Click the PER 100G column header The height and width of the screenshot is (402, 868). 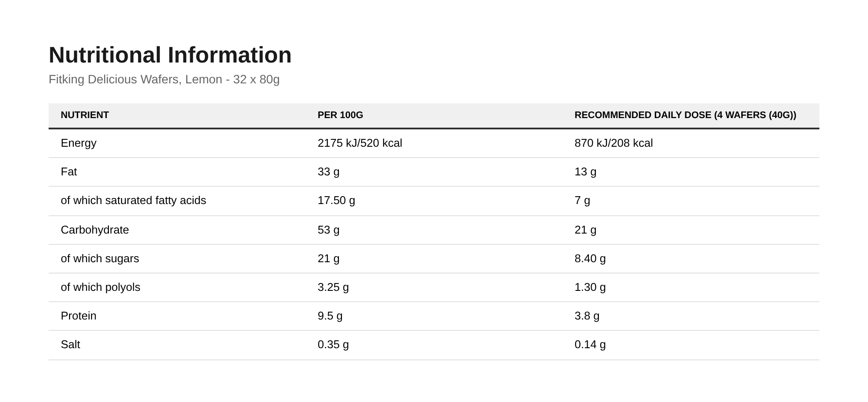340,115
